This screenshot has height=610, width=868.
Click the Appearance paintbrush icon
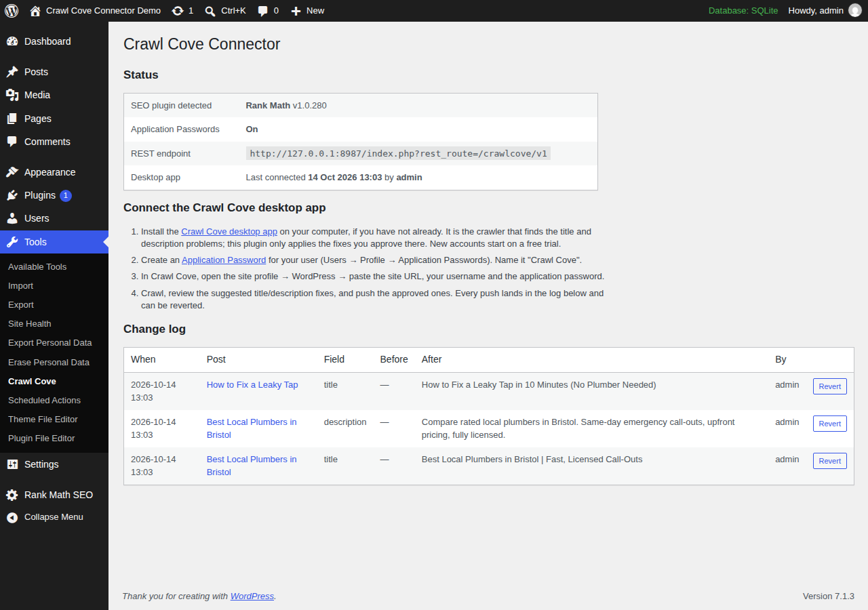click(x=12, y=172)
